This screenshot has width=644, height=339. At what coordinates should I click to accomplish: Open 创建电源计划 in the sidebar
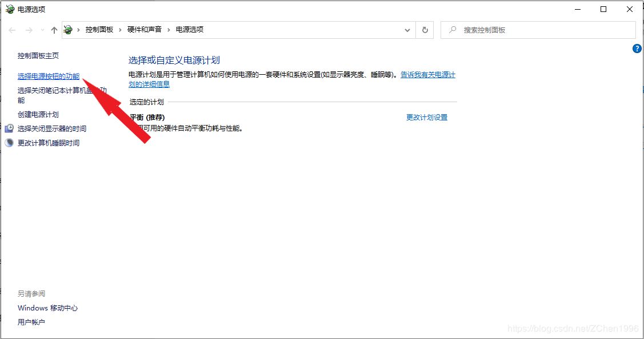(38, 114)
